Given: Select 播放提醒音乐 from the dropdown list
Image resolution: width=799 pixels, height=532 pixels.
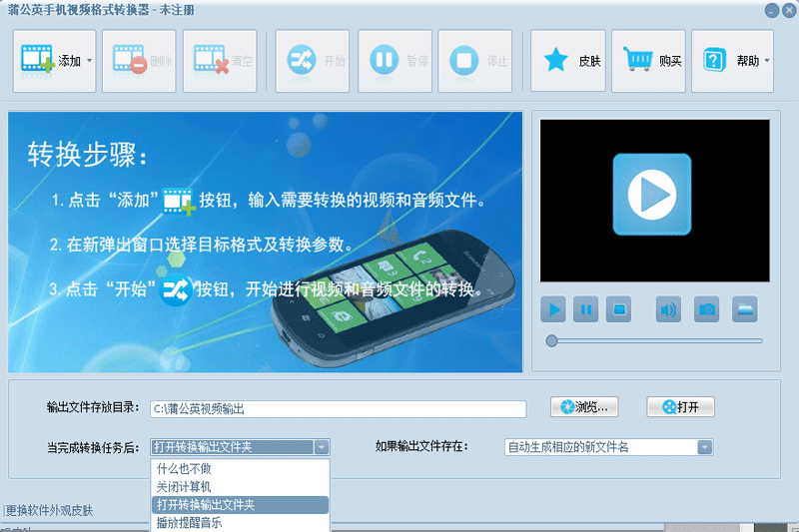Looking at the screenshot, I should point(240,523).
